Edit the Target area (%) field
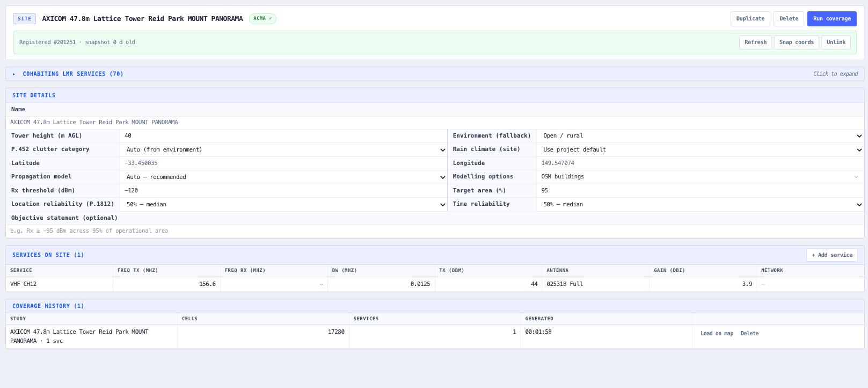This screenshot has height=388, width=868. [x=700, y=191]
